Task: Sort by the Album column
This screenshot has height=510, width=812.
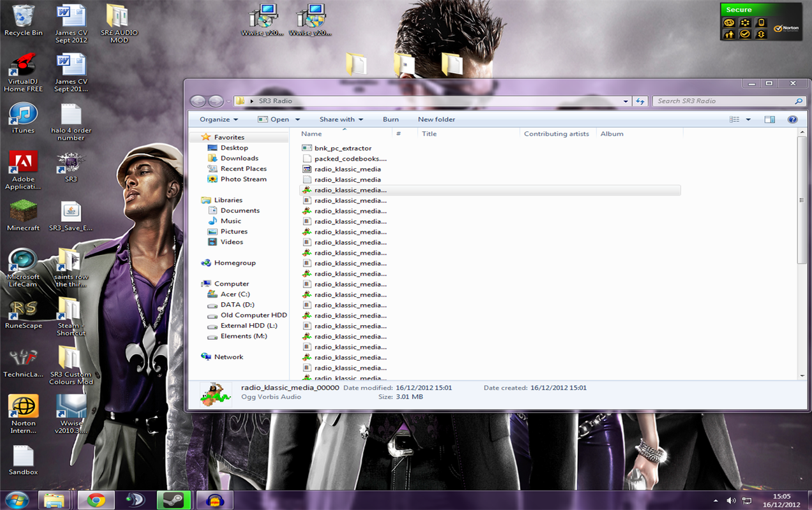Action: pos(640,134)
